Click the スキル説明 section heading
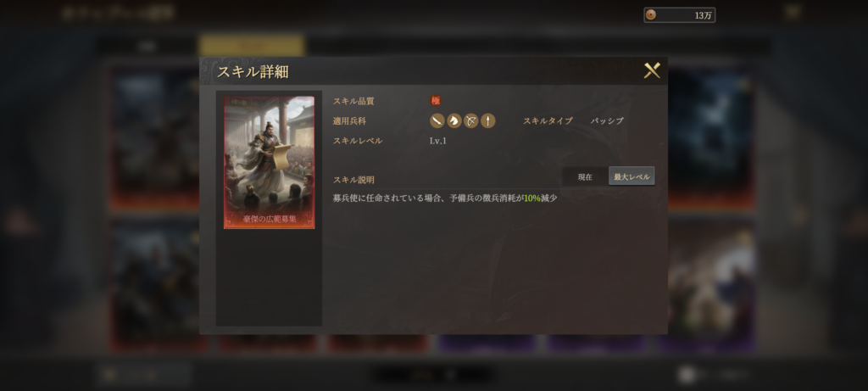 (353, 180)
